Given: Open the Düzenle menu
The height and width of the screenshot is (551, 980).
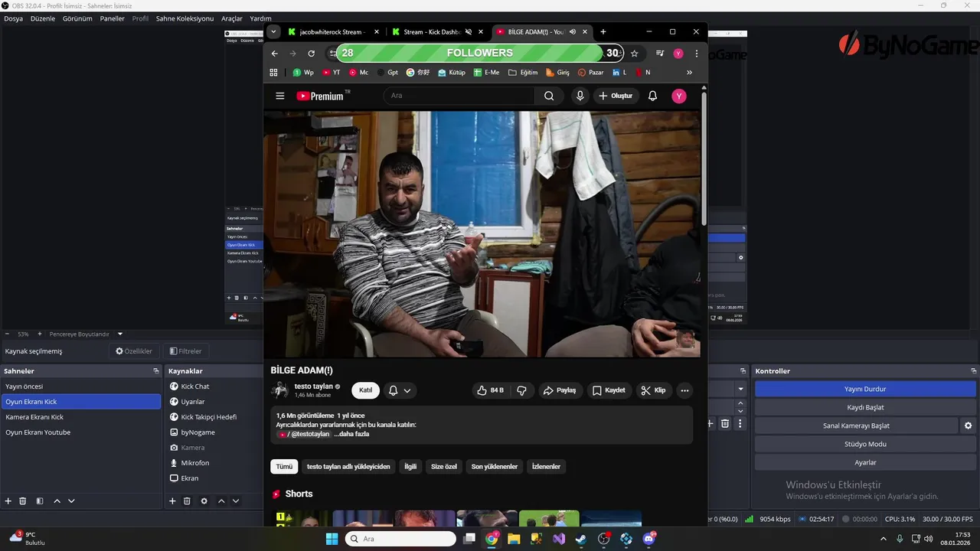Looking at the screenshot, I should coord(42,18).
